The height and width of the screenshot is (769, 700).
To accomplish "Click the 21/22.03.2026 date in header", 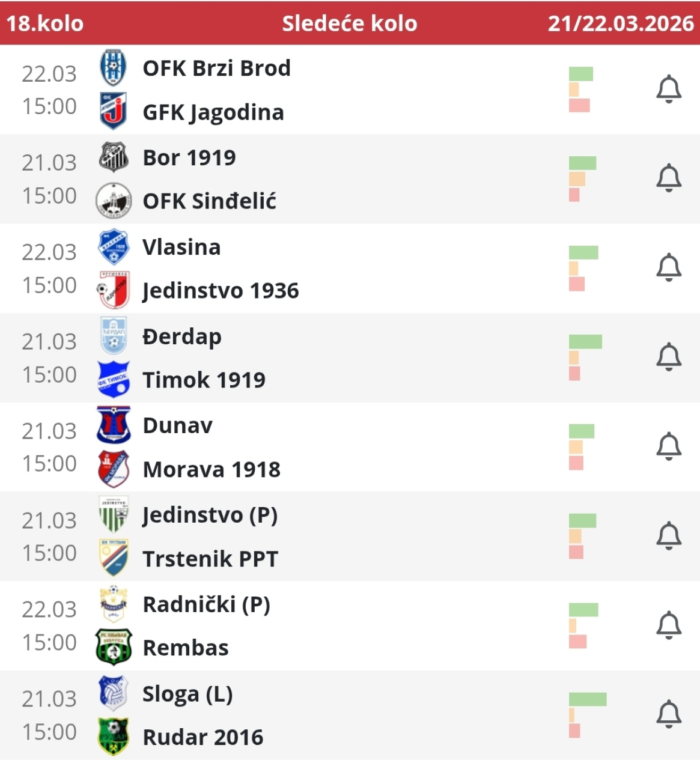I will click(621, 23).
